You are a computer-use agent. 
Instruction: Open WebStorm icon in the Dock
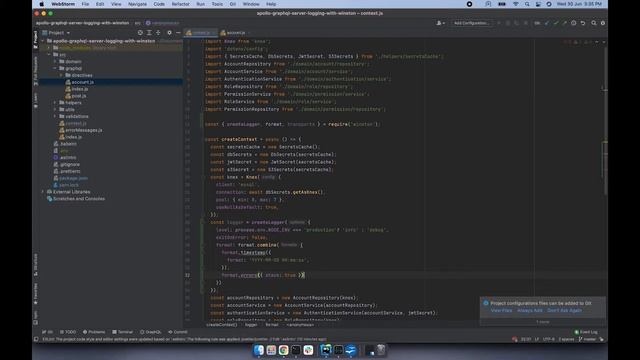tap(326, 350)
